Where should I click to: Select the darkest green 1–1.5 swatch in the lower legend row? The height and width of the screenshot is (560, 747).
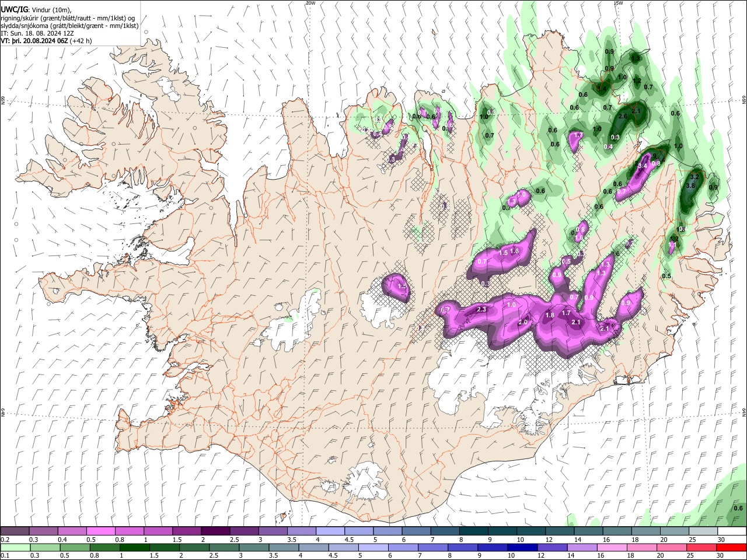click(x=136, y=547)
